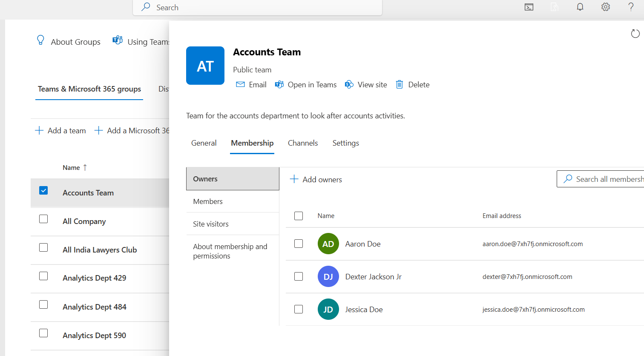644x356 pixels.
Task: Open the Cloud Shell terminal icon
Action: point(529,7)
